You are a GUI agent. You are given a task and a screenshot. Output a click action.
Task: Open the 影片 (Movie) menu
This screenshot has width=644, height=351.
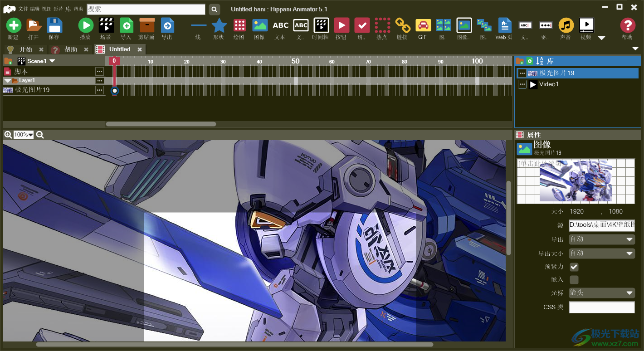point(59,9)
